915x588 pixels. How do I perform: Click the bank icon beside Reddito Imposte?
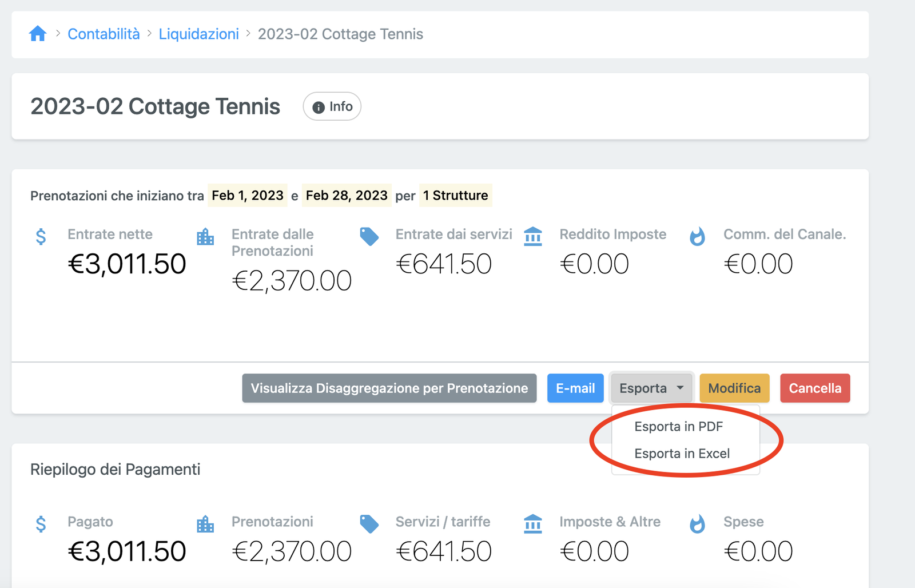tap(533, 236)
